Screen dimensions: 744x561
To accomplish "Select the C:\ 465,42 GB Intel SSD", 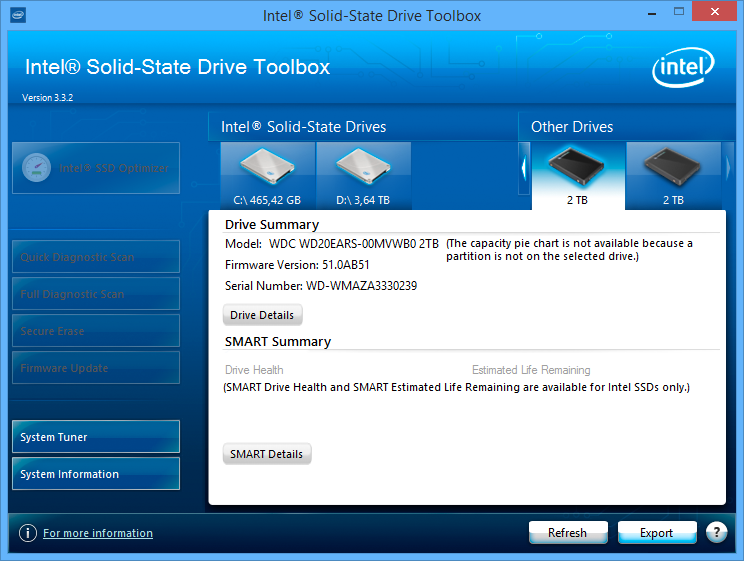I will coord(268,176).
